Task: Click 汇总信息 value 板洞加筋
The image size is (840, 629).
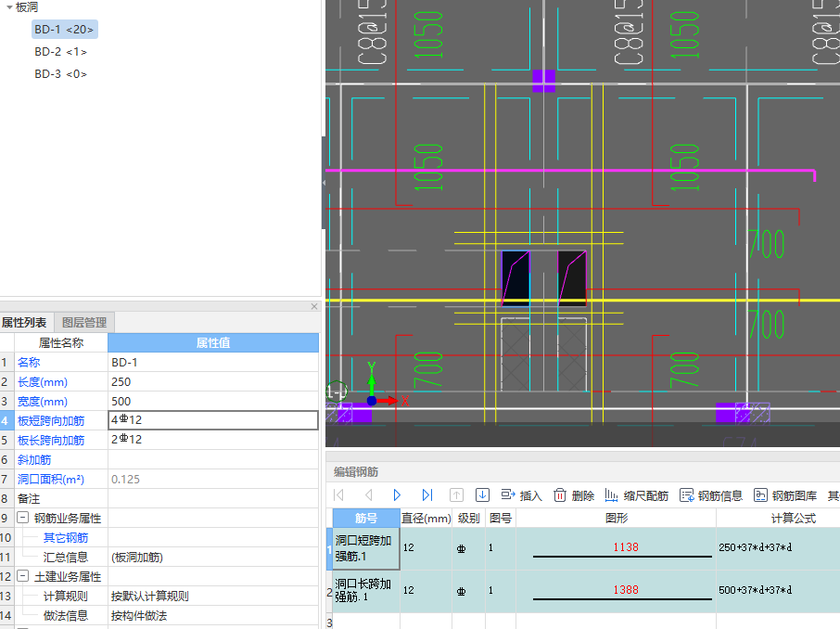Action: (x=213, y=558)
